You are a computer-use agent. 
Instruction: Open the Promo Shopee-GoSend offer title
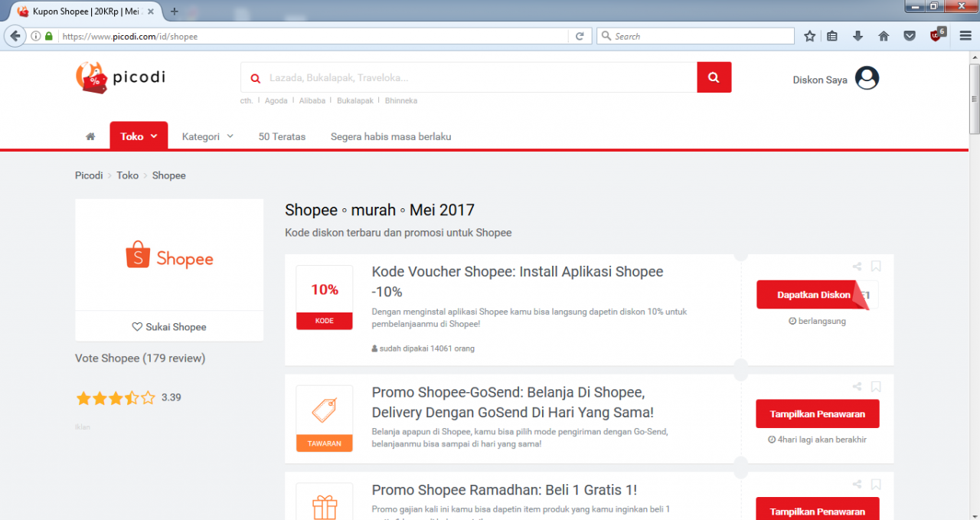tap(513, 402)
